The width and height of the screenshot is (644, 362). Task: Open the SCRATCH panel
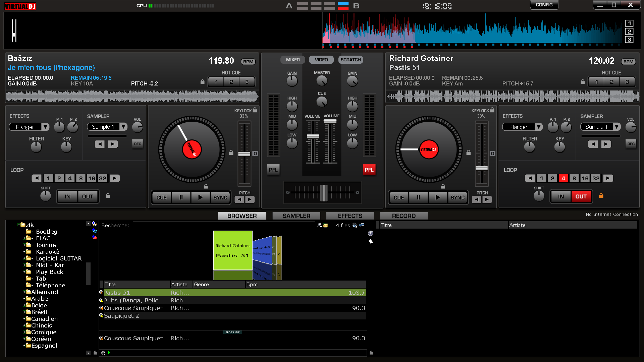pos(351,60)
